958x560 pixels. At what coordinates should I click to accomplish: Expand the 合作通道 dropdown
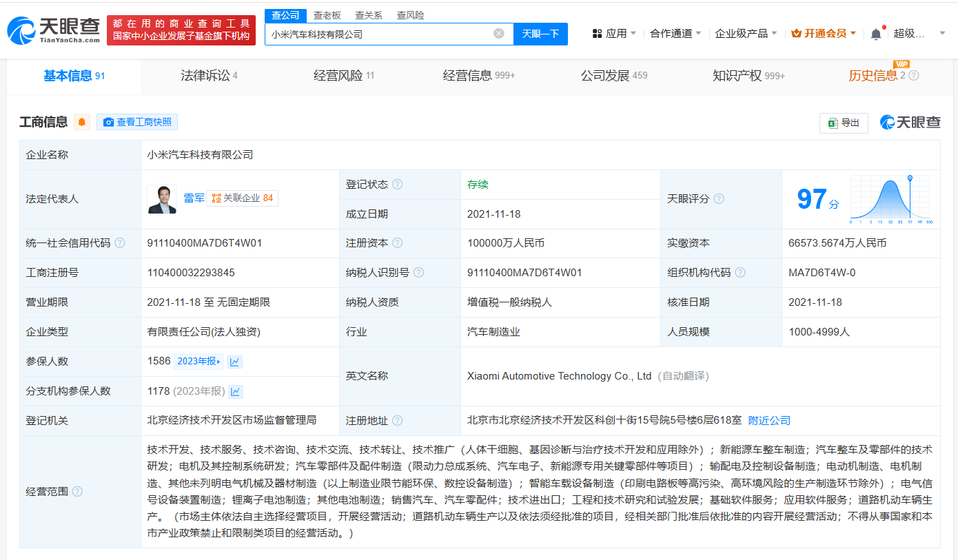pos(675,33)
